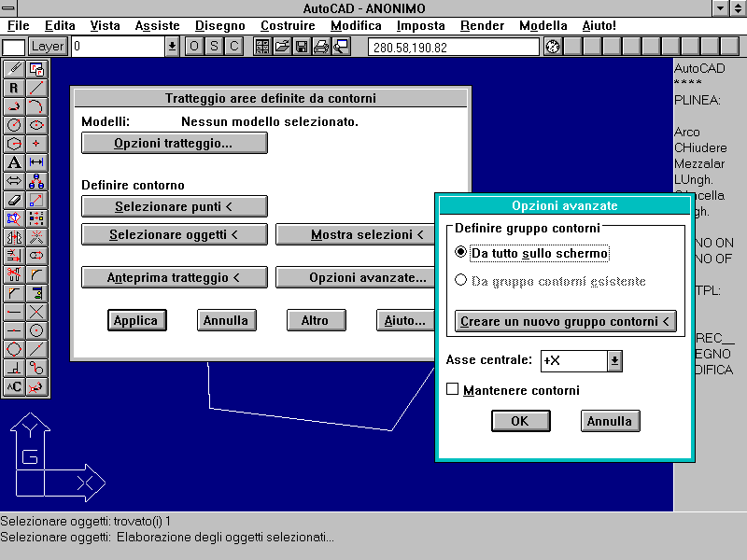
Task: Select the Polyline tool in the toolbox
Action: tap(14, 106)
